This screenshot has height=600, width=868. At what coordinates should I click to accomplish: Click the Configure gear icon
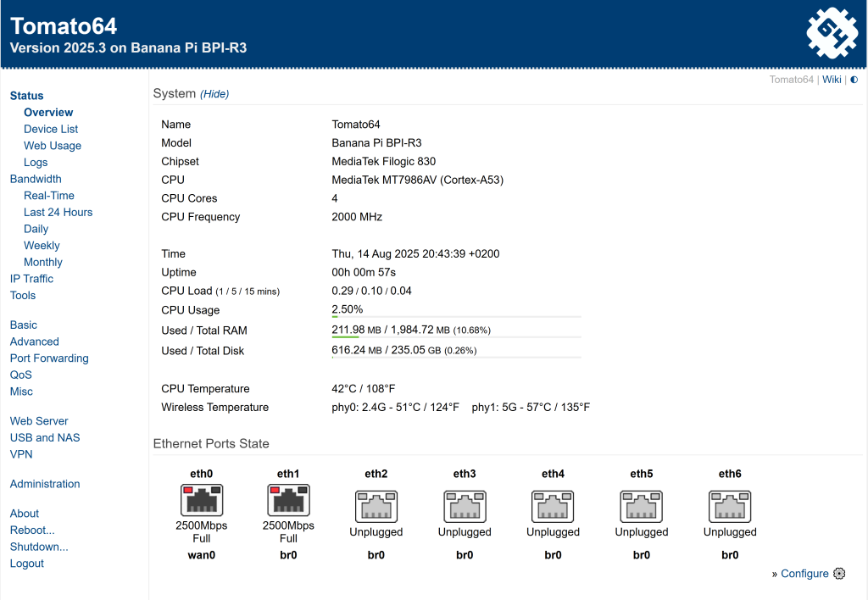click(839, 574)
